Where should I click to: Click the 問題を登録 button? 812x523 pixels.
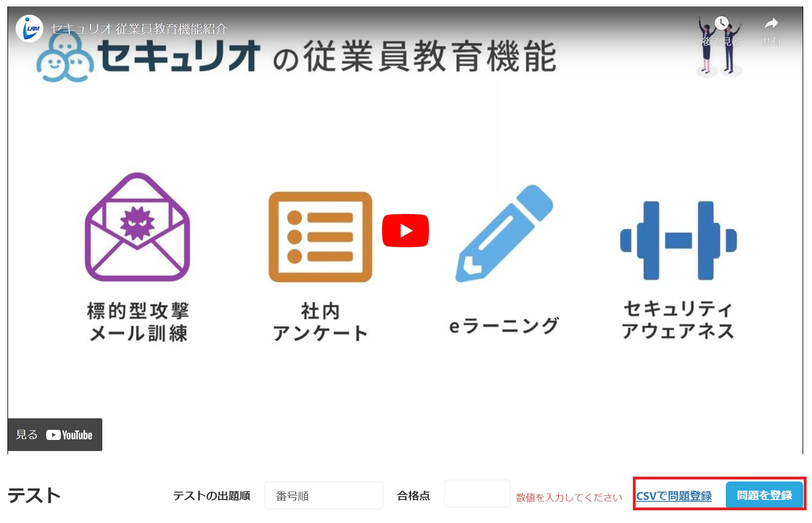(x=764, y=495)
